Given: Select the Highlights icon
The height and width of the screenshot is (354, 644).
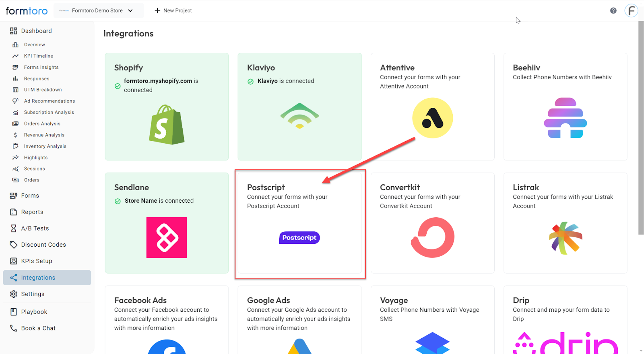Looking at the screenshot, I should (15, 157).
